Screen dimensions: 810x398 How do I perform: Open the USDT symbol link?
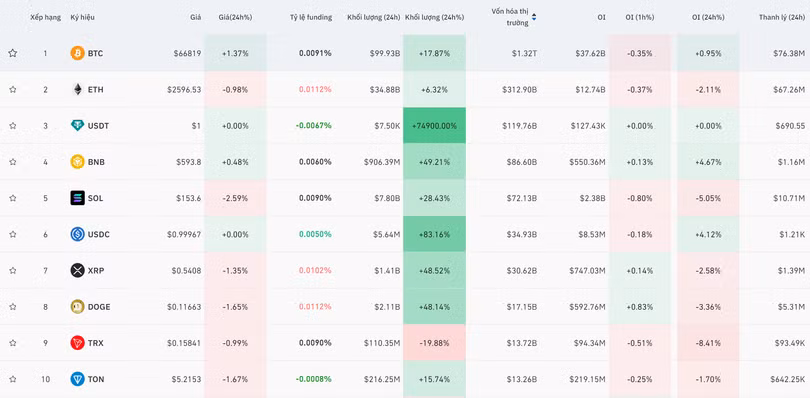pos(98,126)
